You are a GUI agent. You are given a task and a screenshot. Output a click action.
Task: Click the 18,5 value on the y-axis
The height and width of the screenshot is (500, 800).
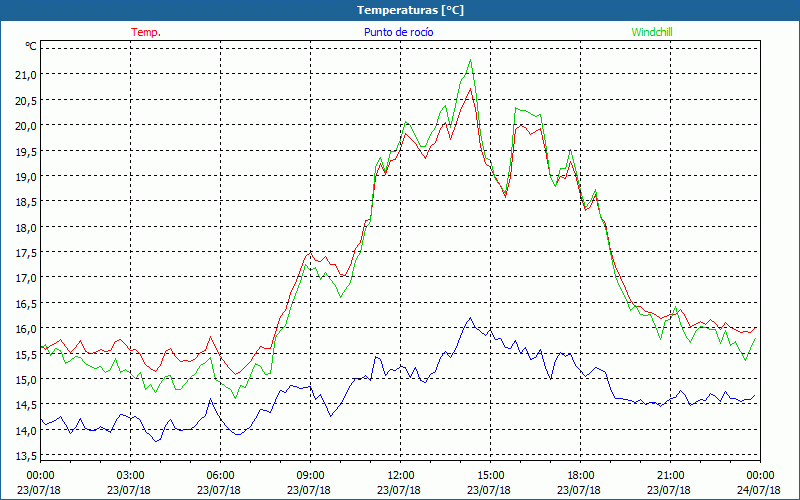point(26,202)
